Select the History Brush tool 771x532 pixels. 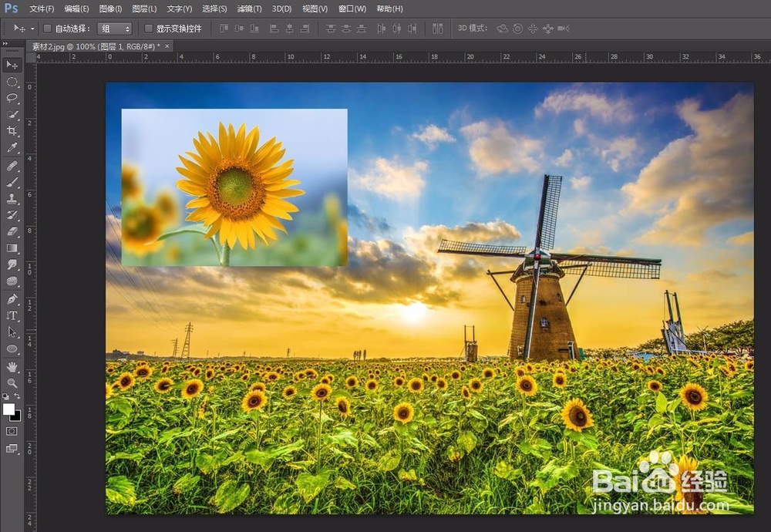12,215
